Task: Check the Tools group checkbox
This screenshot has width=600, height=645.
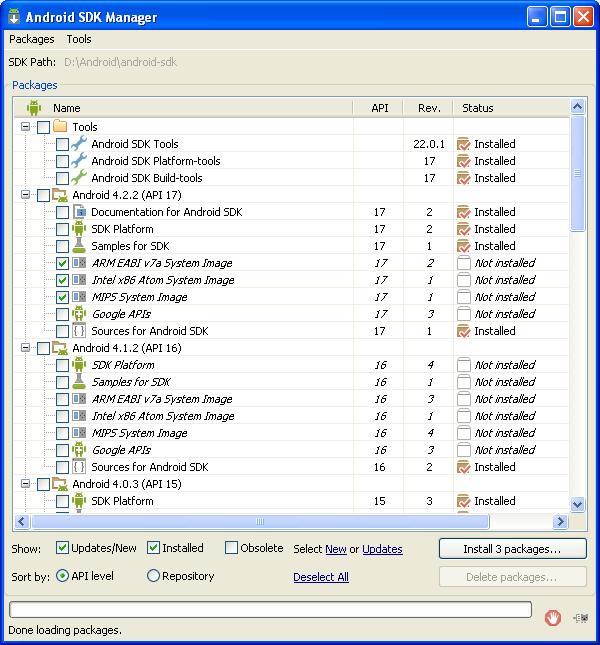Action: (x=43, y=127)
